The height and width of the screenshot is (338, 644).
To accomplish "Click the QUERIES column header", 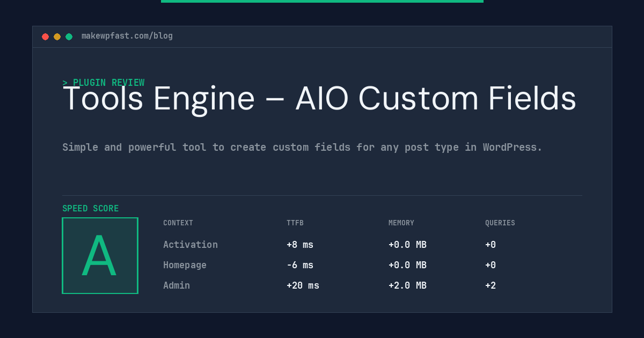I will [x=500, y=223].
